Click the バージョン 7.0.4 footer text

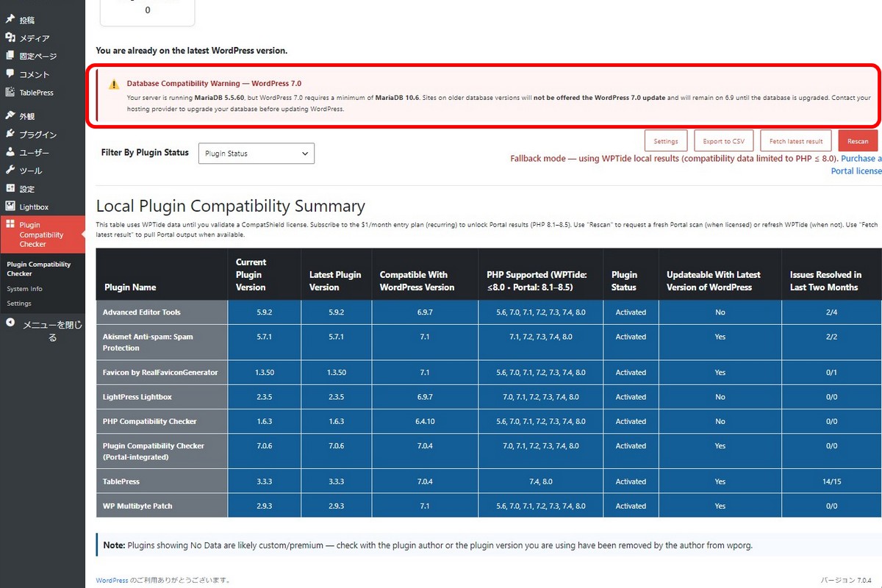click(x=846, y=581)
